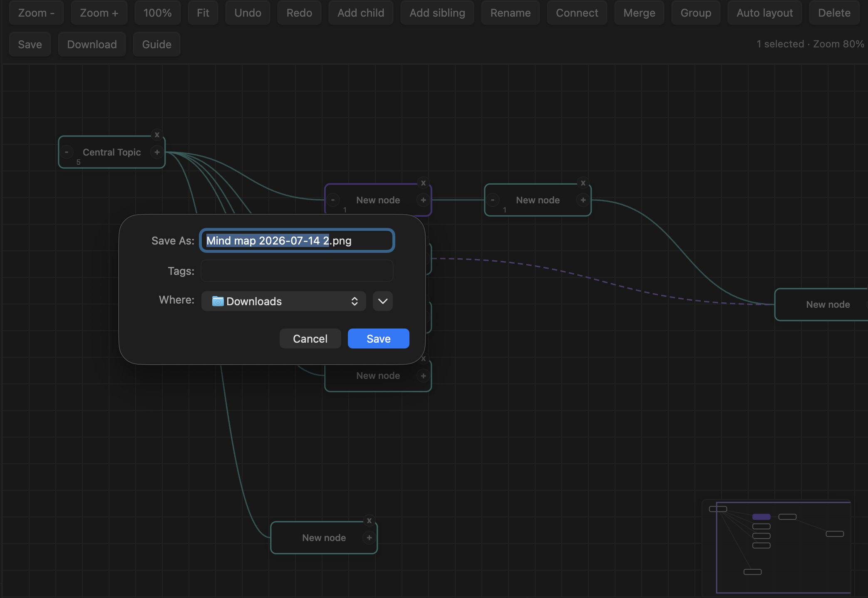Screen dimensions: 868x598
Task: Merge the selected nodes
Action: coord(640,13)
